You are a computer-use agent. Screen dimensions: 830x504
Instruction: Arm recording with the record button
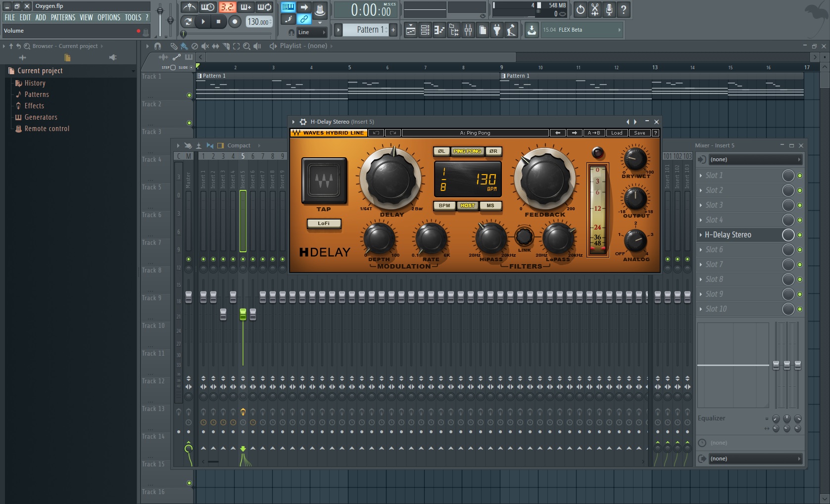(x=235, y=22)
